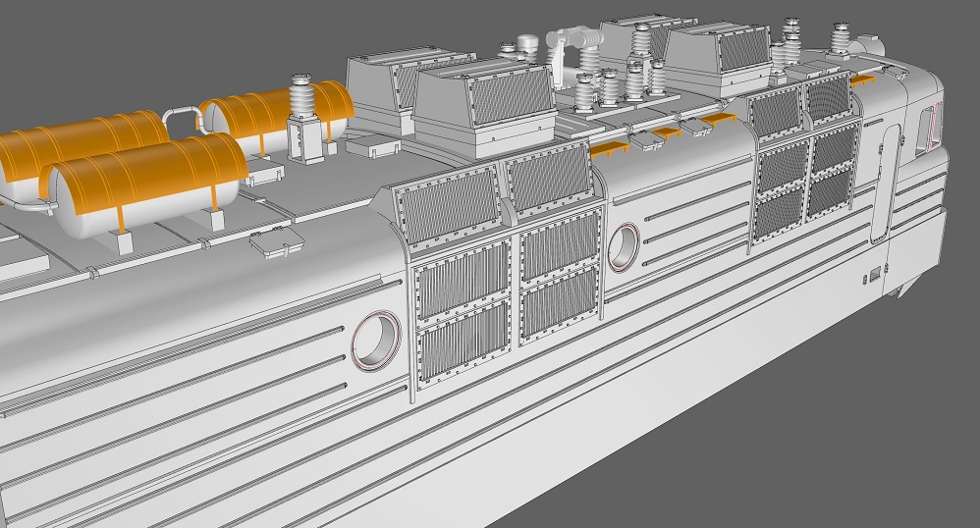
Task: Select the cab side window with the red outline
Action: pyautogui.click(x=926, y=128)
